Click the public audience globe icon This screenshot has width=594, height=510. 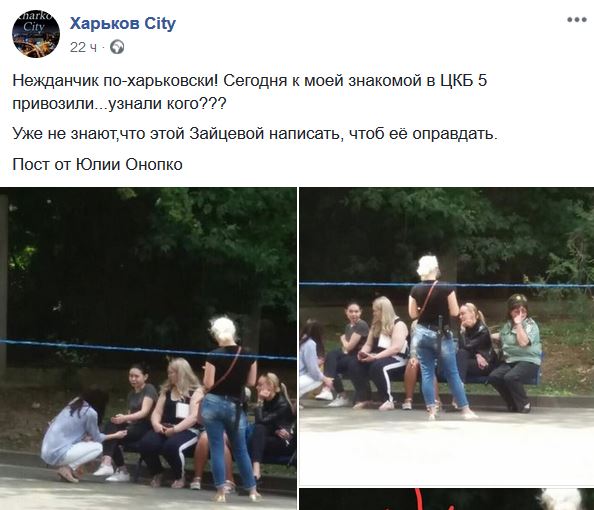(x=117, y=47)
